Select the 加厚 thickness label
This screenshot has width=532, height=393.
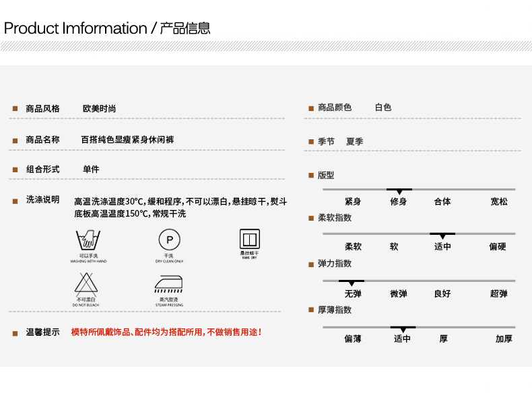click(x=504, y=339)
